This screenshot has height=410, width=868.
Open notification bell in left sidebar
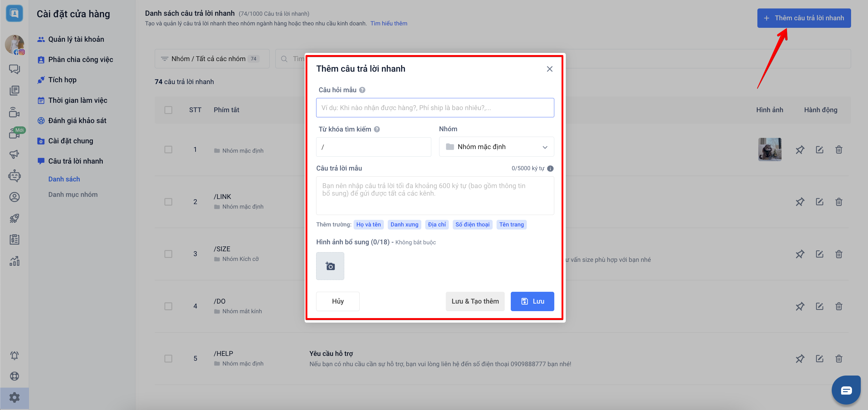coord(14,355)
